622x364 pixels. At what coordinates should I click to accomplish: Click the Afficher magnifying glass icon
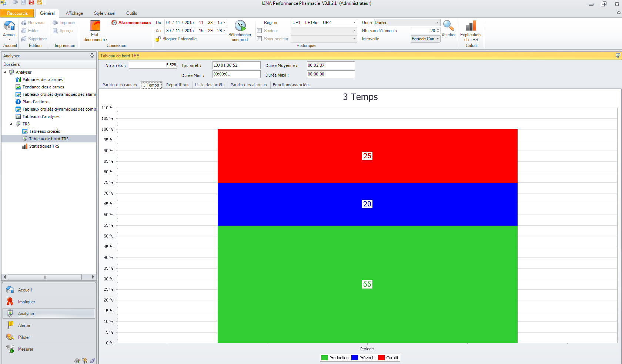click(448, 26)
